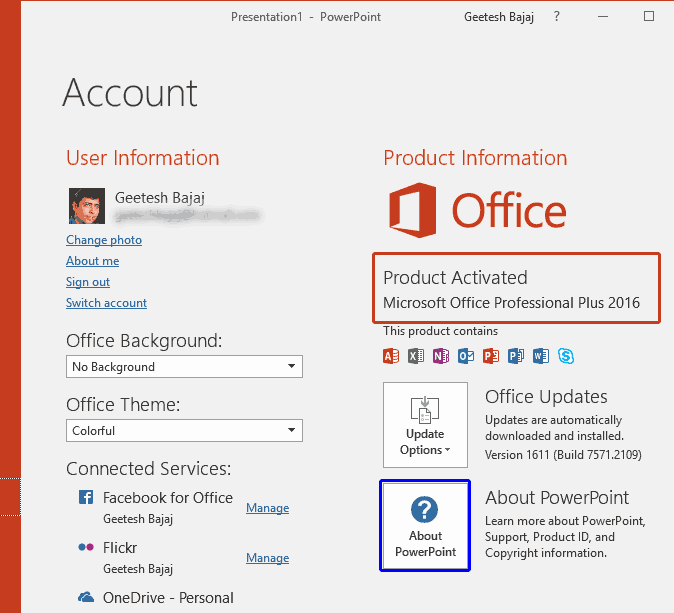Click the Office logo
The height and width of the screenshot is (613, 674).
tap(477, 210)
